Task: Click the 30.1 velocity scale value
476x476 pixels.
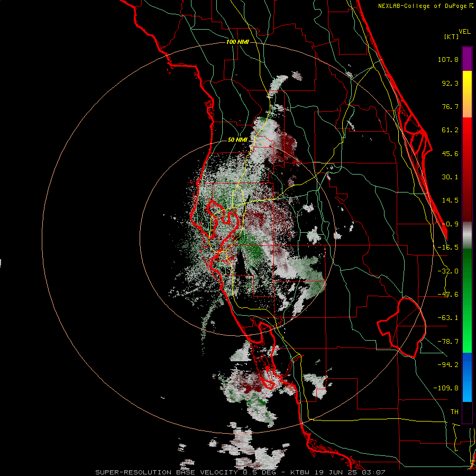Action: [450, 177]
